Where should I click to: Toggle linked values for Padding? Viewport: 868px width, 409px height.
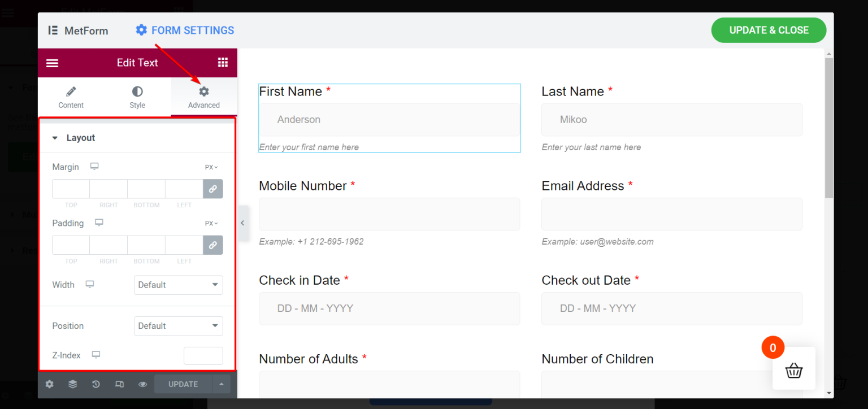213,245
